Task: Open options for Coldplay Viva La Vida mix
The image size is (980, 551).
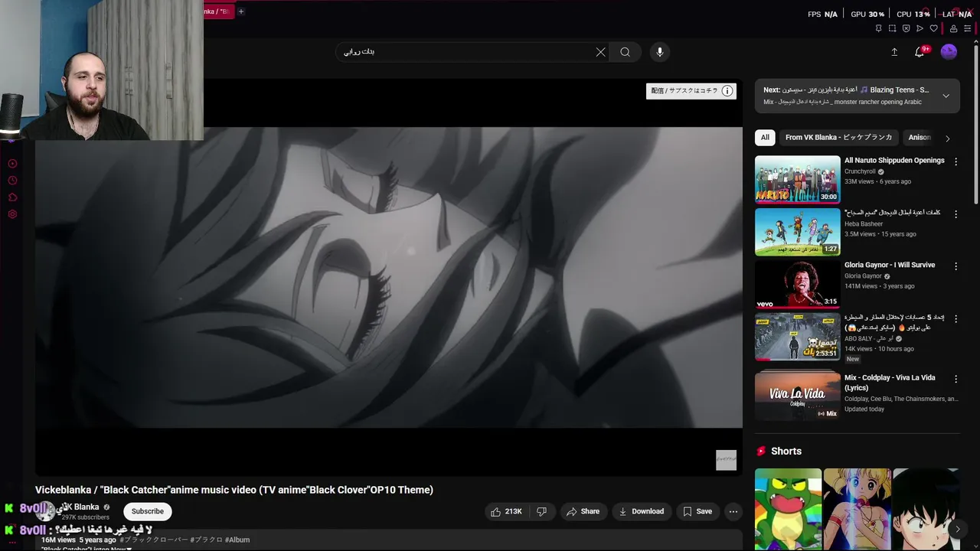Action: 955,379
